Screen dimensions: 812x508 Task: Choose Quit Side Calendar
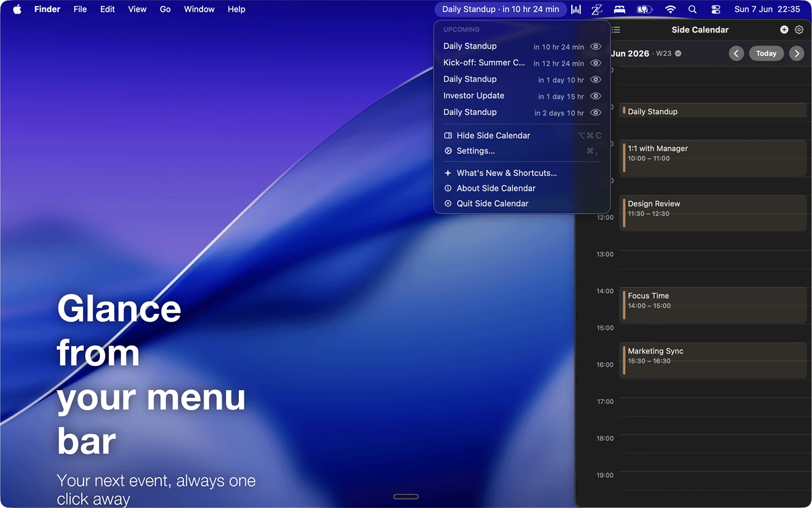(x=522, y=203)
